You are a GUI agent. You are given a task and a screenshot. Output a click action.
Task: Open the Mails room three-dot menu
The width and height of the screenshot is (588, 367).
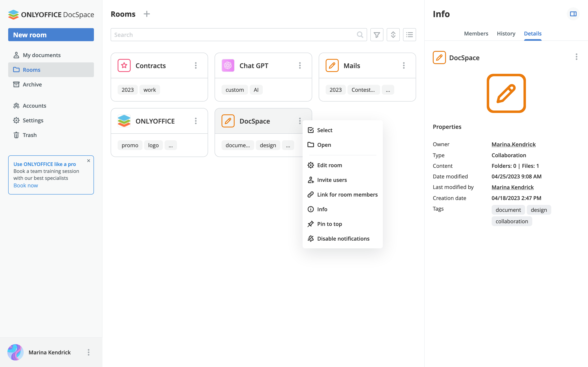pos(404,65)
